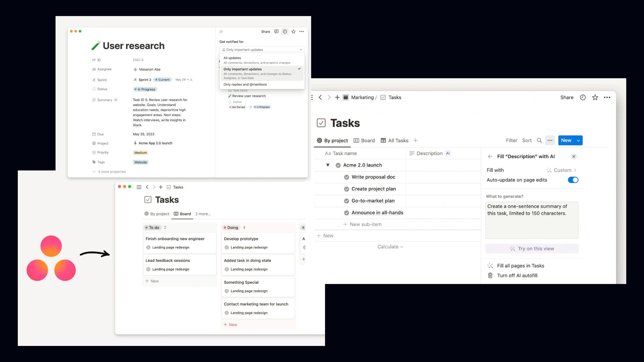The image size is (644, 362).
Task: Click the Medium priority color tag
Action: click(141, 153)
